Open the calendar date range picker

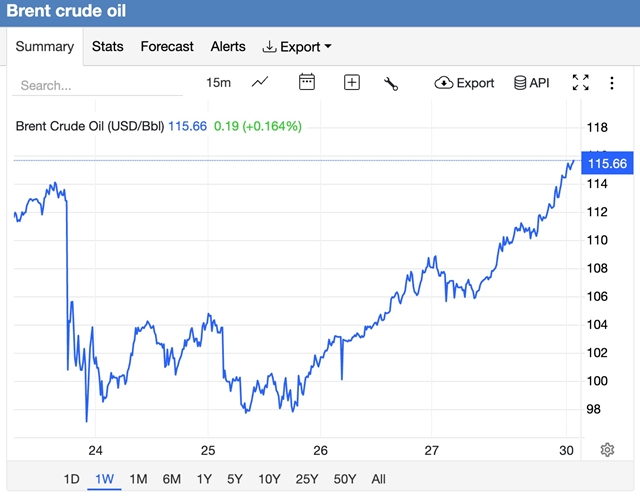[307, 83]
